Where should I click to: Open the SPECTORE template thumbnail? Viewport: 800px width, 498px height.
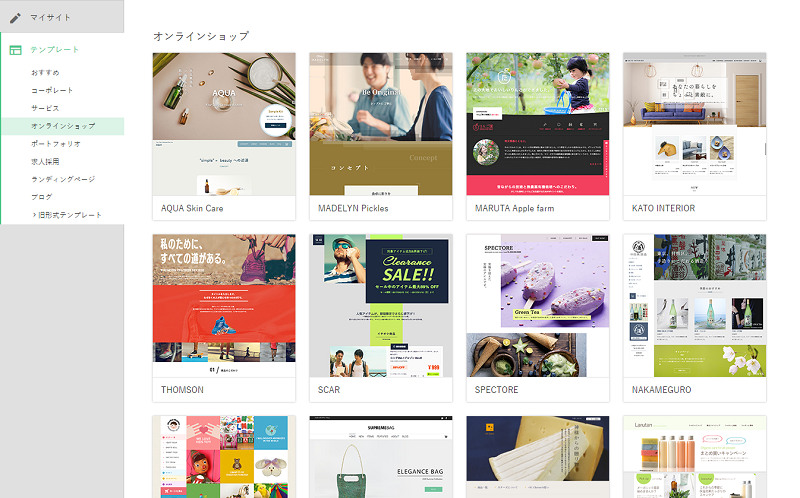click(538, 306)
